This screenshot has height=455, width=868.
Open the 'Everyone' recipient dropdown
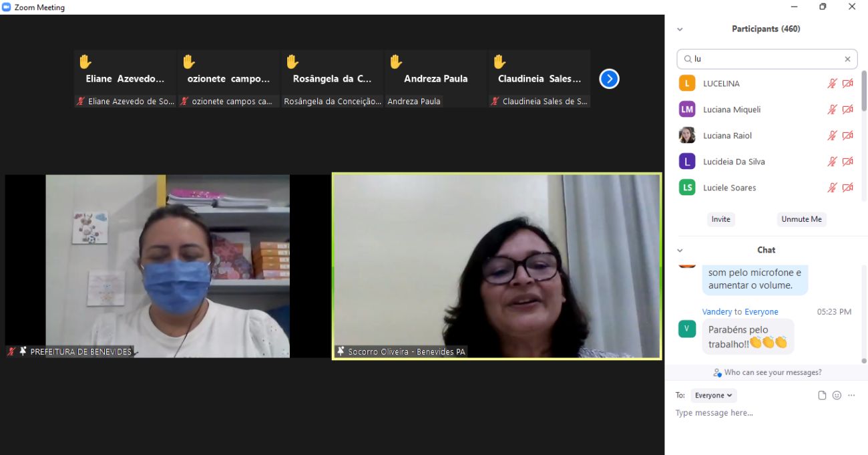713,396
